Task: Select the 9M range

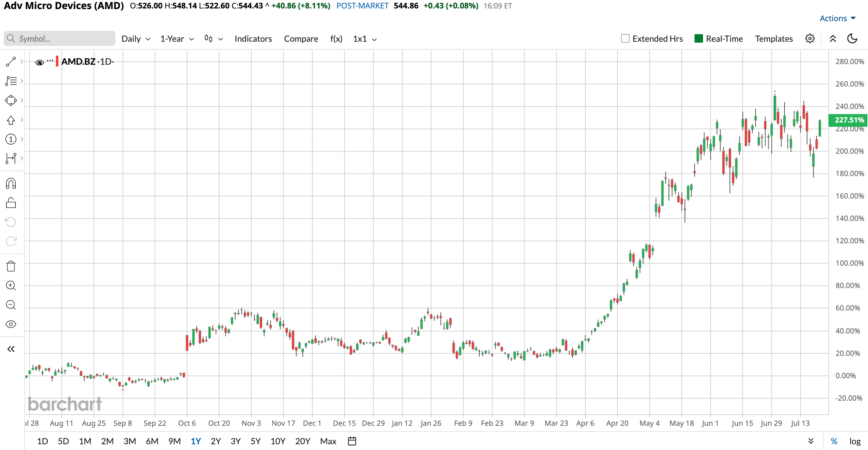Action: coord(175,441)
